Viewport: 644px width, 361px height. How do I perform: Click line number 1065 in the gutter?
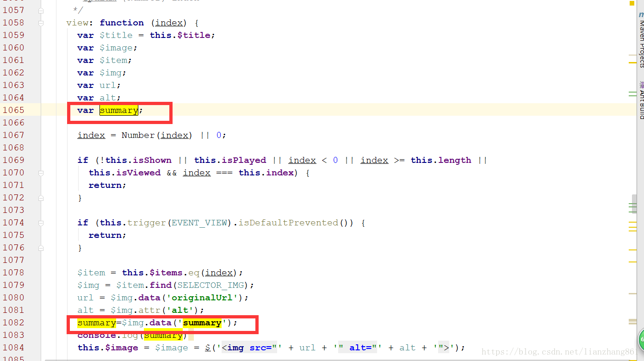pos(13,110)
